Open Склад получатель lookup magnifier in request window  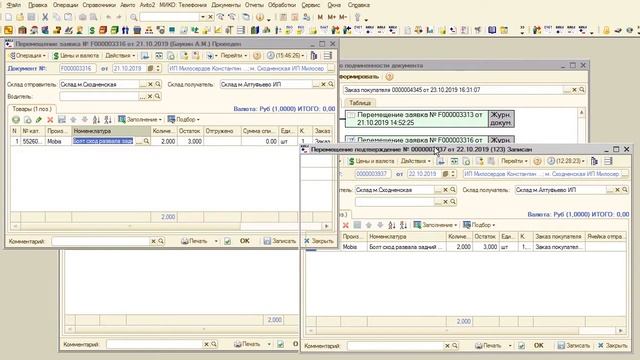coord(331,84)
